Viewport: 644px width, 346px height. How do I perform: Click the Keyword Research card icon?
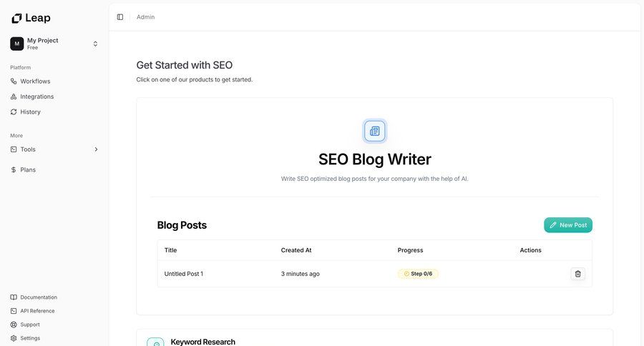point(155,342)
